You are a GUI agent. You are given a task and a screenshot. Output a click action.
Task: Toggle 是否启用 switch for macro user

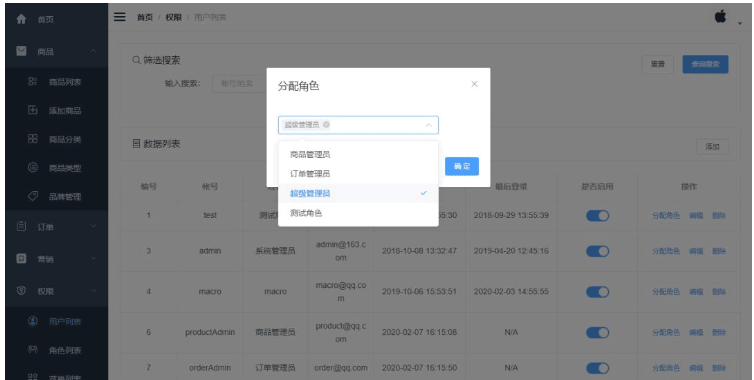[597, 291]
